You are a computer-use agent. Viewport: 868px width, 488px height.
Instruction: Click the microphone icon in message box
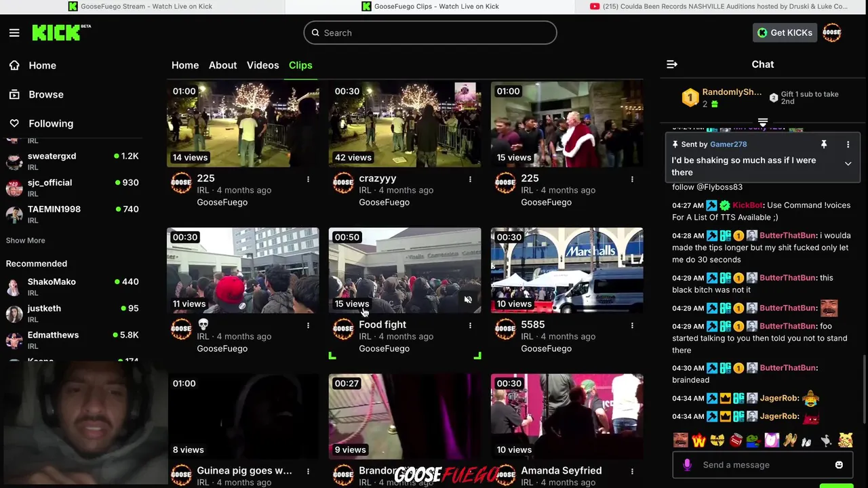coord(687,465)
